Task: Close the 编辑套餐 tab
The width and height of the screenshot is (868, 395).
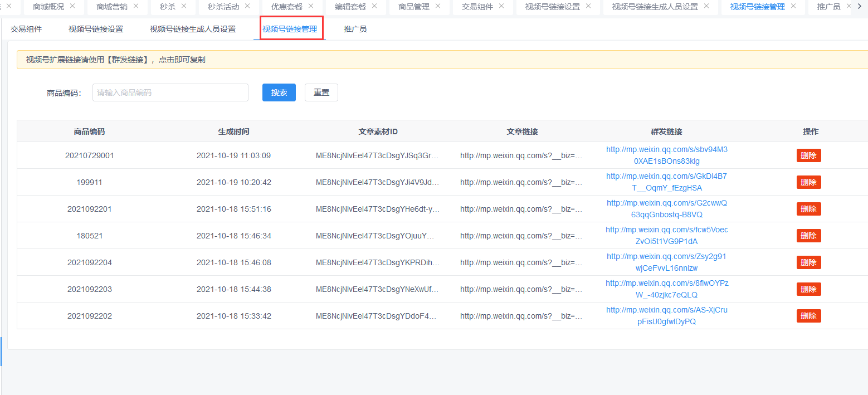Action: (x=374, y=6)
